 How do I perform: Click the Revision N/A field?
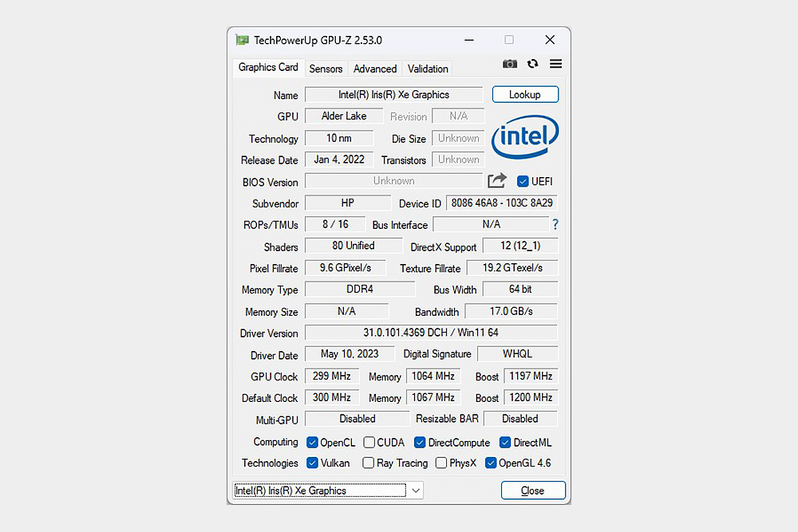tap(459, 116)
